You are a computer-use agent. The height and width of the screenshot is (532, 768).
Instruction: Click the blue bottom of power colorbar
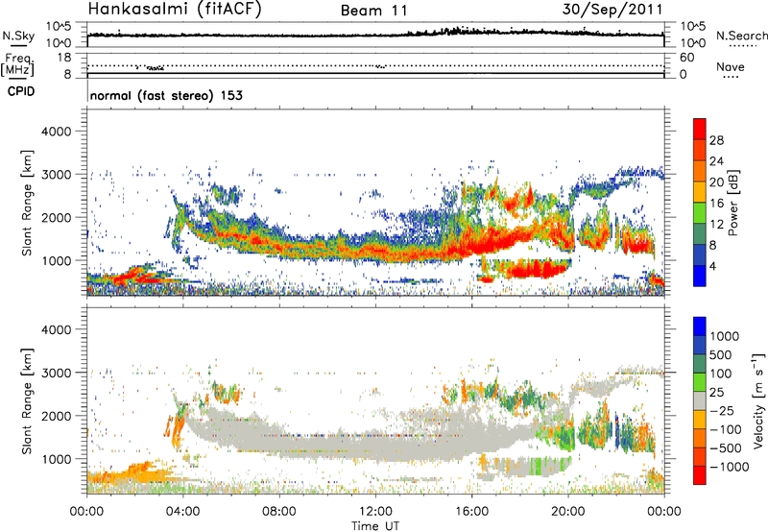coord(700,276)
